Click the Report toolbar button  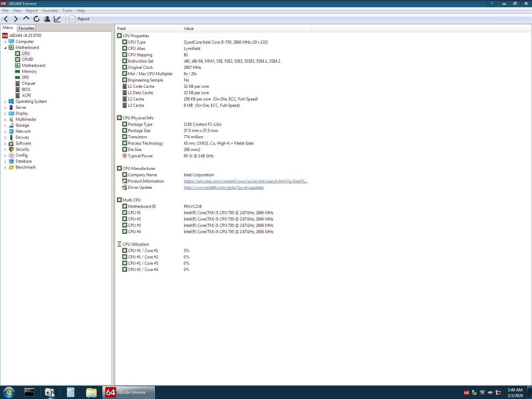[79, 19]
